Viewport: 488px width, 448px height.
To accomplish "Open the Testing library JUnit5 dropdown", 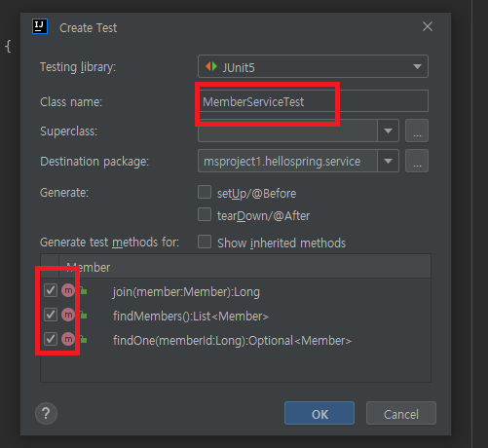I will pos(313,66).
